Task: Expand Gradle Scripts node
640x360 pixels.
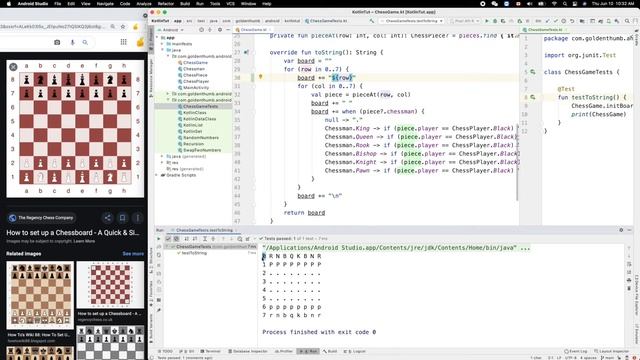Action: (x=157, y=175)
